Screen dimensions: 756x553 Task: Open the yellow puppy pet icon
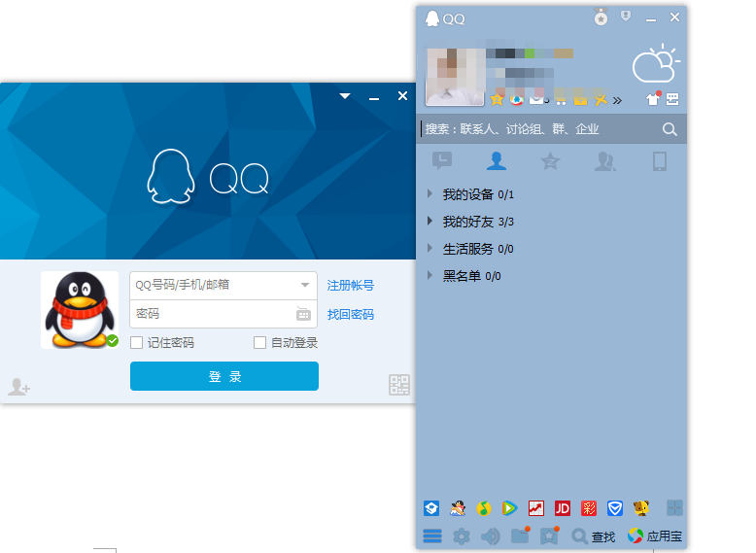click(641, 507)
